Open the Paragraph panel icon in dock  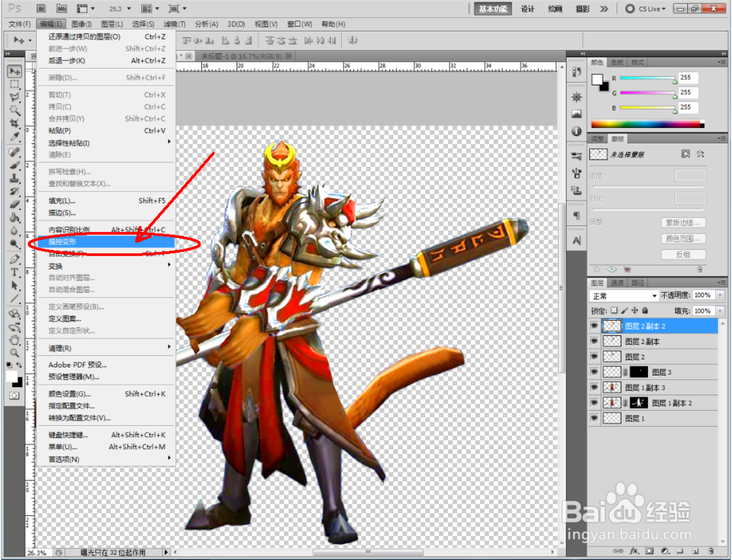[x=577, y=215]
